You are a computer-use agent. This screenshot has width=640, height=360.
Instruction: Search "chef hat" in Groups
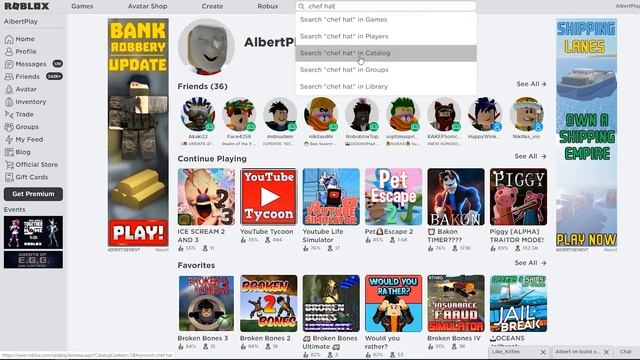tap(386, 70)
